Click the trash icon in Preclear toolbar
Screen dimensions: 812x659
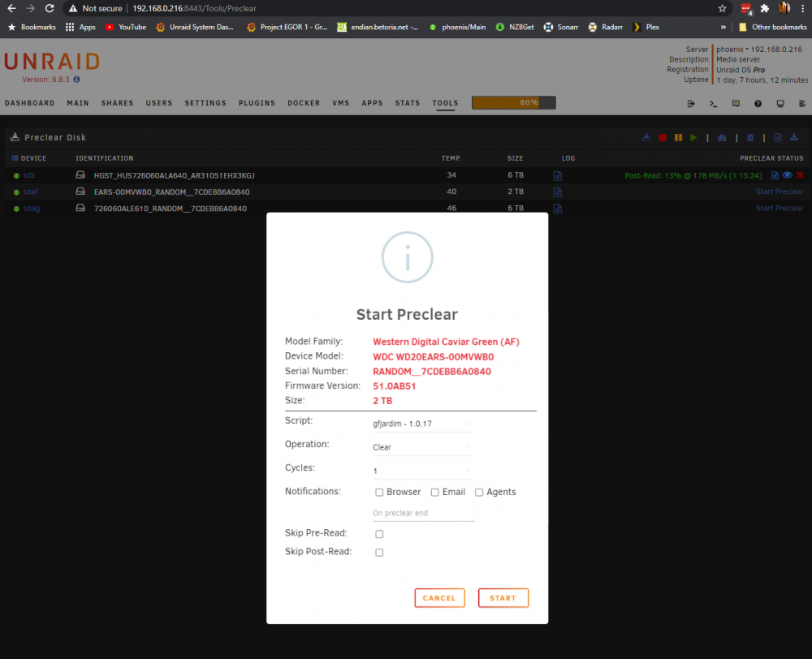[x=750, y=138]
